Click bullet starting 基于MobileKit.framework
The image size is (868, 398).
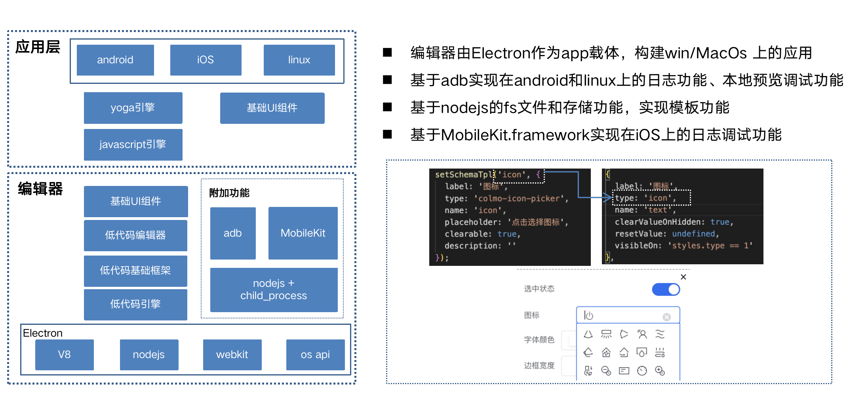pyautogui.click(x=596, y=135)
